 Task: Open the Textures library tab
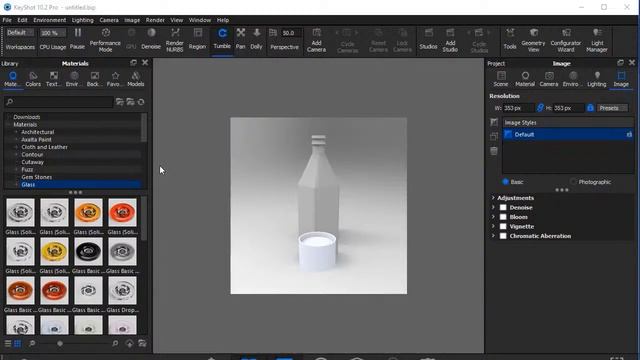pyautogui.click(x=53, y=79)
